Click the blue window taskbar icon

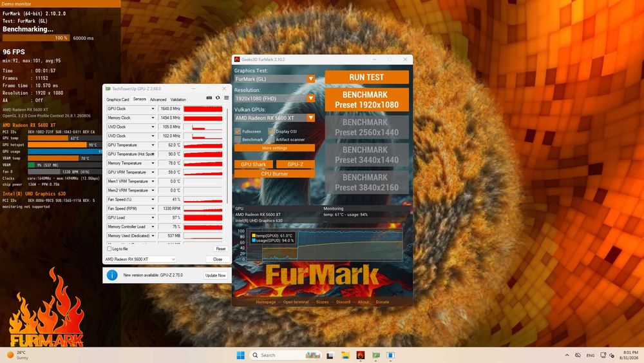391,355
